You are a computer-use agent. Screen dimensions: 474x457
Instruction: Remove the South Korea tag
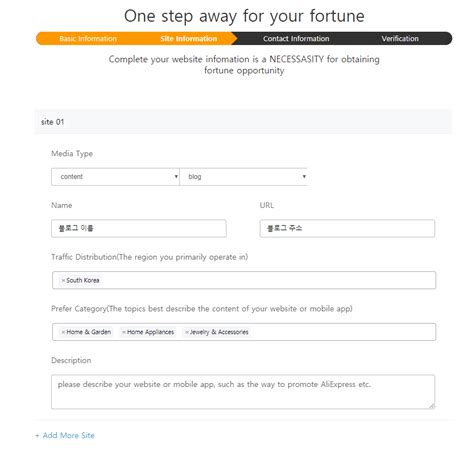coord(63,281)
